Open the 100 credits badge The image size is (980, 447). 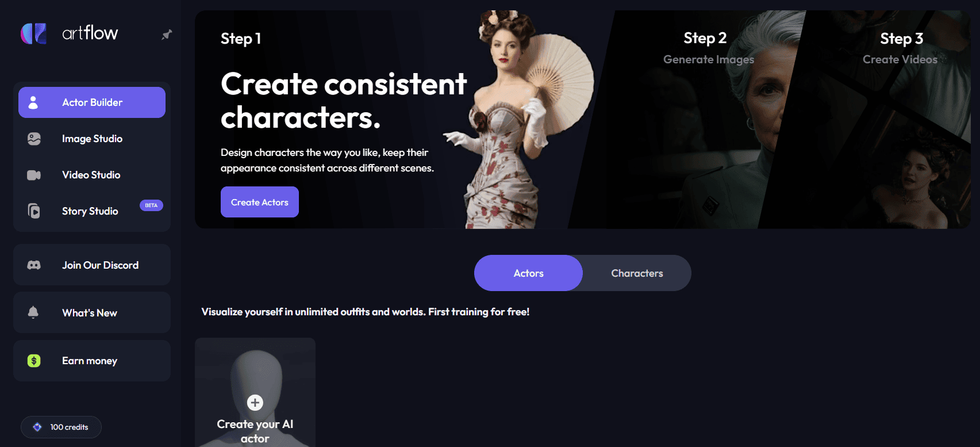(61, 427)
